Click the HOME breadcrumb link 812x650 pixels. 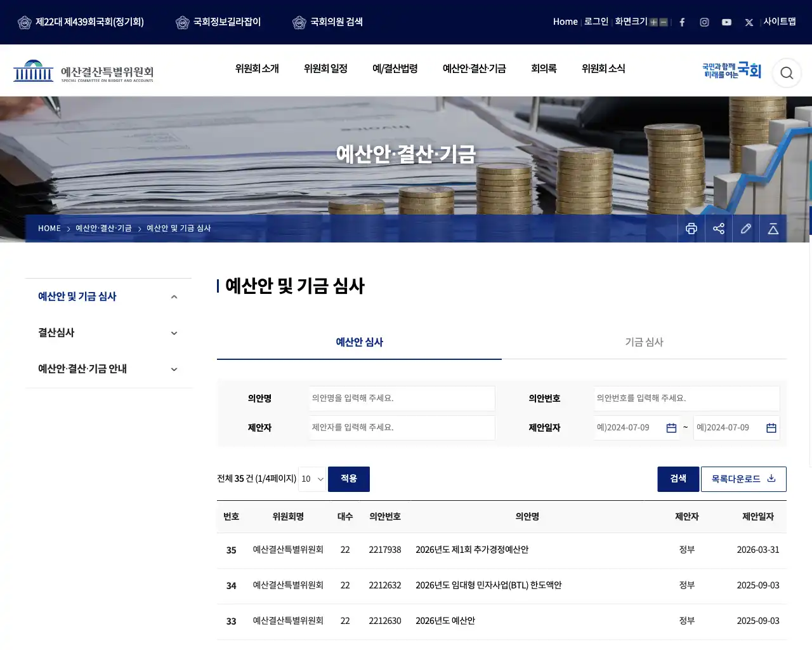click(49, 229)
